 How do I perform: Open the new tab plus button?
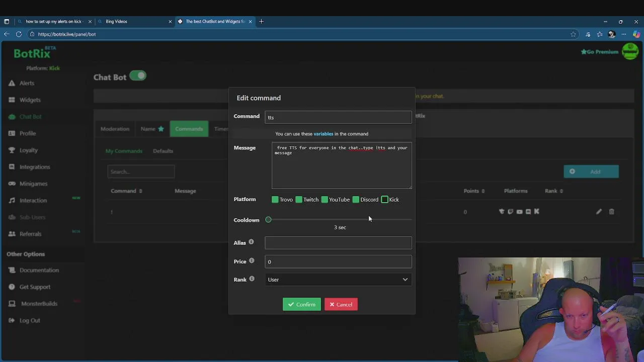point(261,21)
